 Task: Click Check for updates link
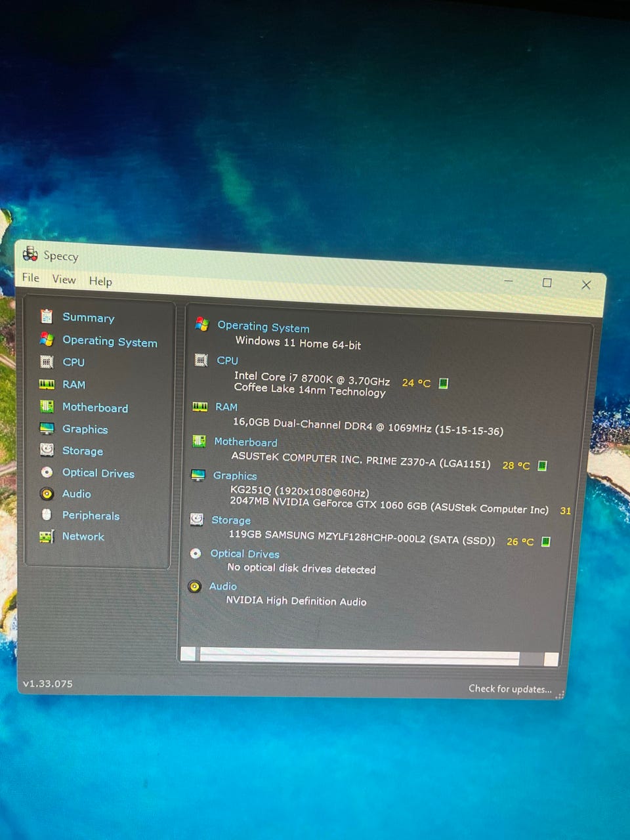(510, 688)
